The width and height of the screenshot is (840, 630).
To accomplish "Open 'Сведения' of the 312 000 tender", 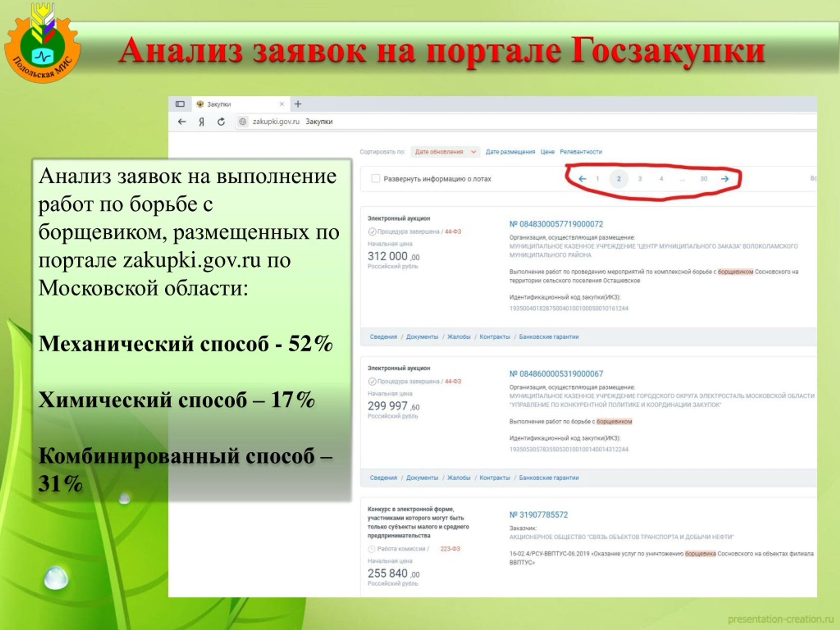I will 383,337.
